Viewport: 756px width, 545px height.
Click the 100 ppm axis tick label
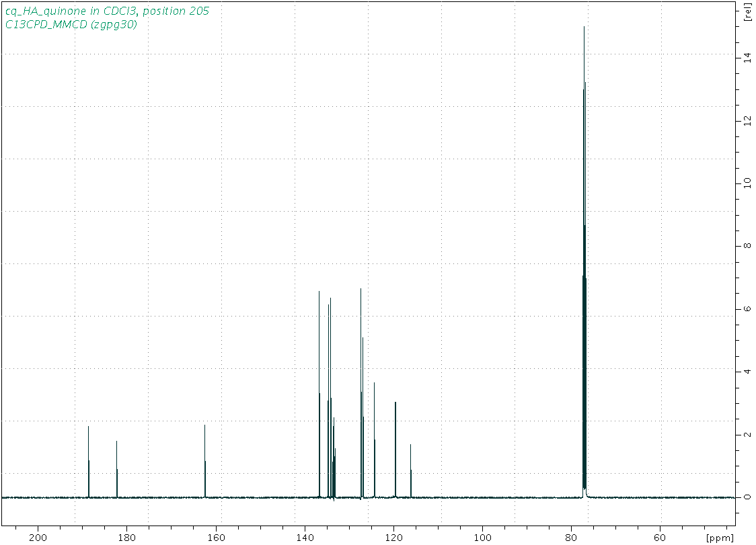coord(483,537)
